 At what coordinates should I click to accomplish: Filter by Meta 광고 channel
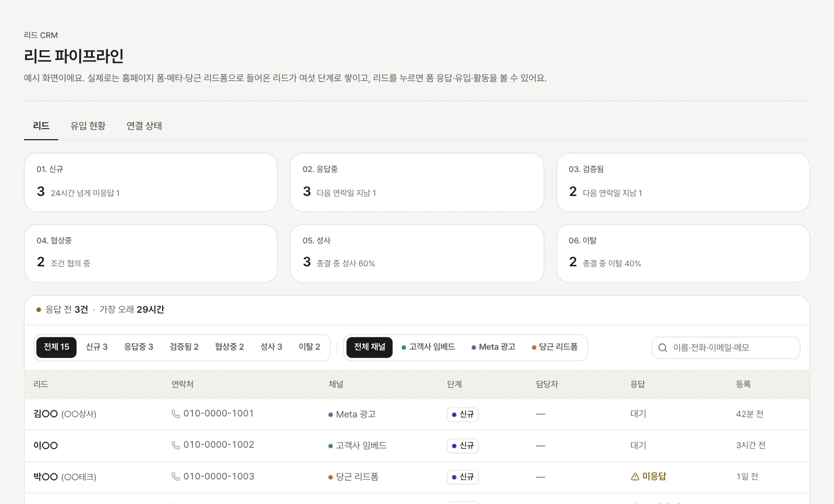(x=493, y=347)
